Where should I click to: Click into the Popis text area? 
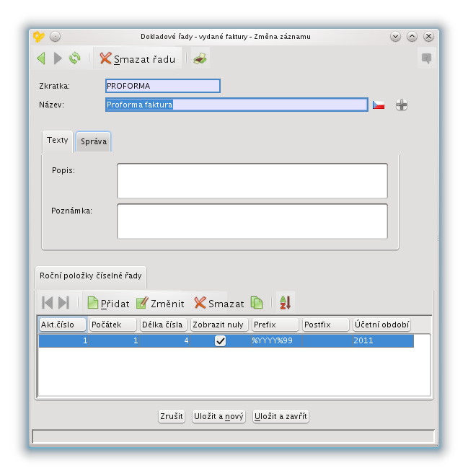point(252,181)
